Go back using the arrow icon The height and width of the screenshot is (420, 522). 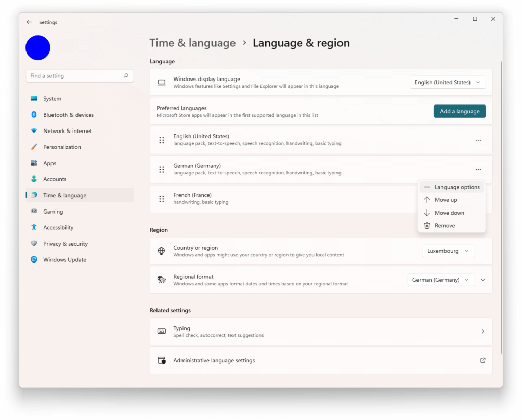[29, 22]
